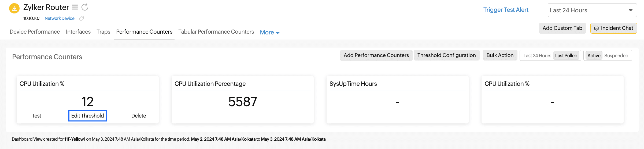
Task: Toggle view to Last Polled
Action: click(x=566, y=56)
